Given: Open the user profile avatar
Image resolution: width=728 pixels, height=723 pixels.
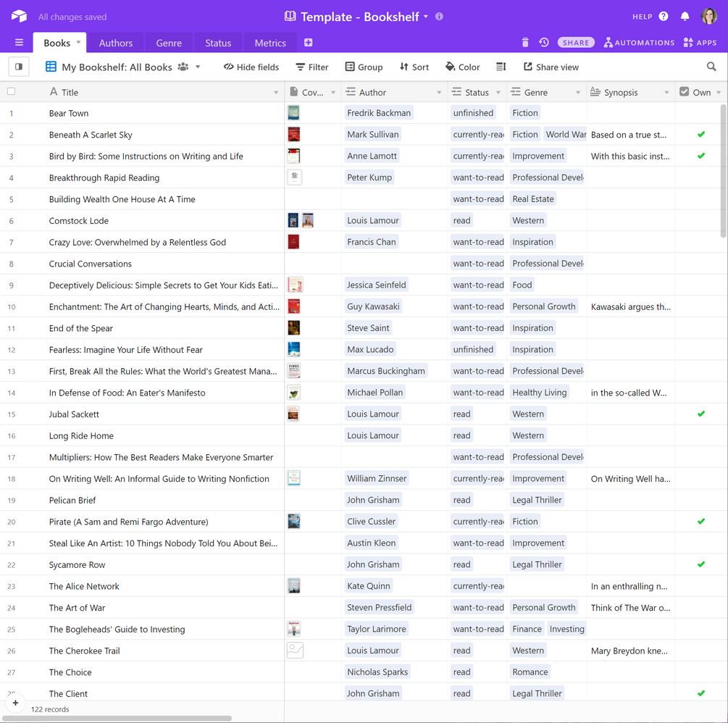Looking at the screenshot, I should 709,16.
